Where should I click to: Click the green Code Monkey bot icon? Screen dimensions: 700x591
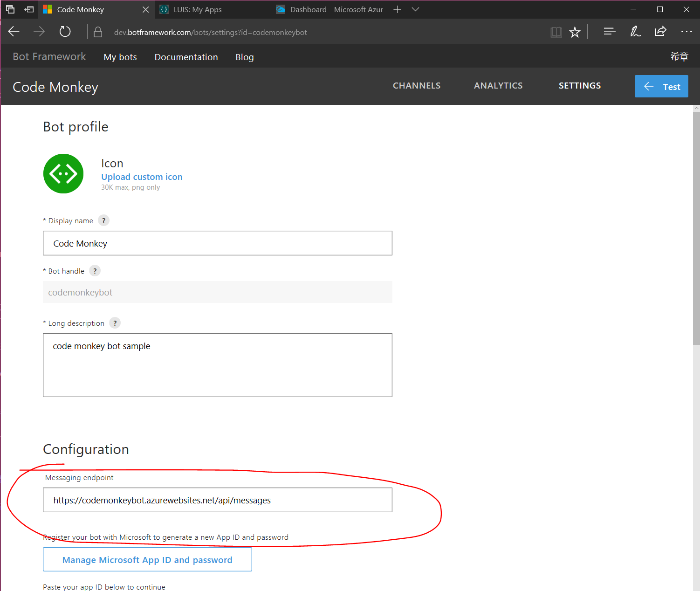click(63, 173)
